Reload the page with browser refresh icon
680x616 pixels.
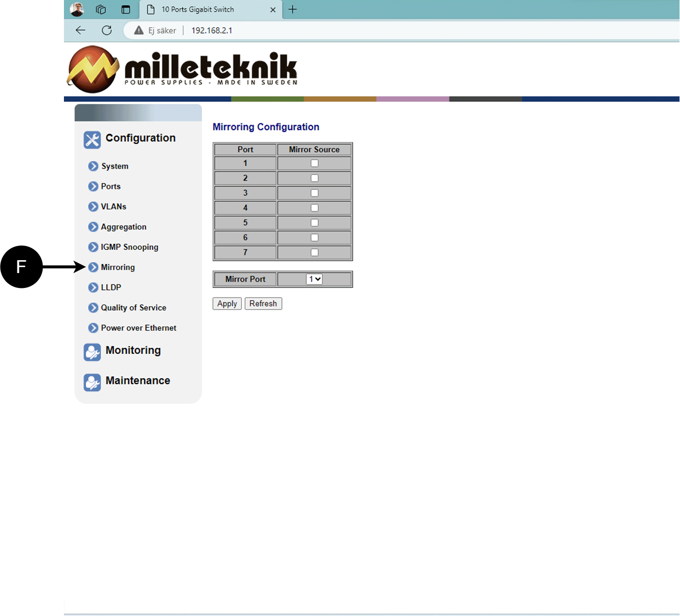[x=107, y=30]
